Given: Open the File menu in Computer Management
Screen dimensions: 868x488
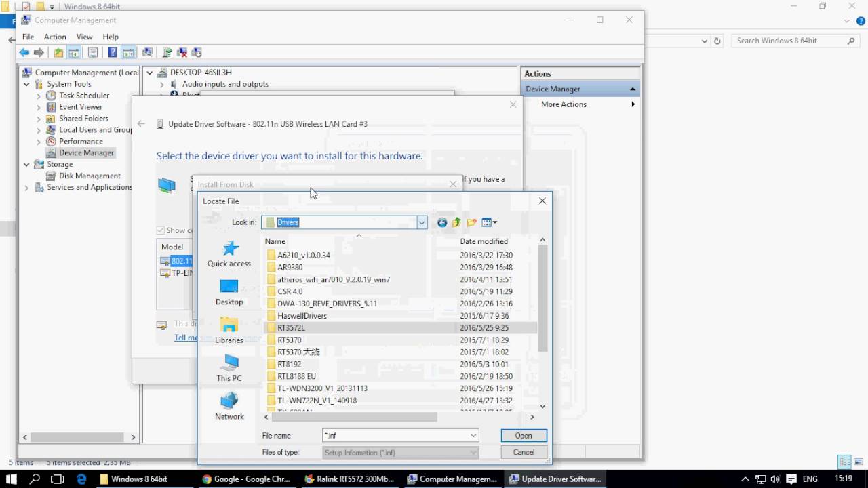Looking at the screenshot, I should tap(28, 37).
